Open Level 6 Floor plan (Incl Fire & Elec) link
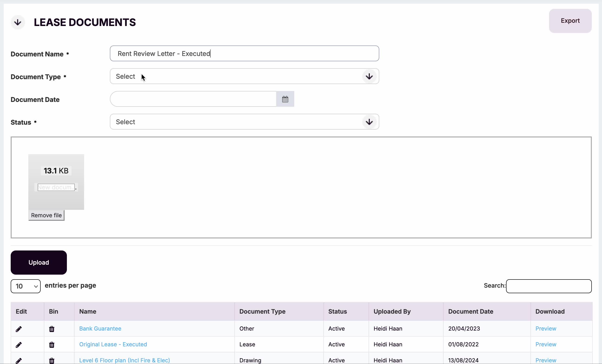 point(124,360)
